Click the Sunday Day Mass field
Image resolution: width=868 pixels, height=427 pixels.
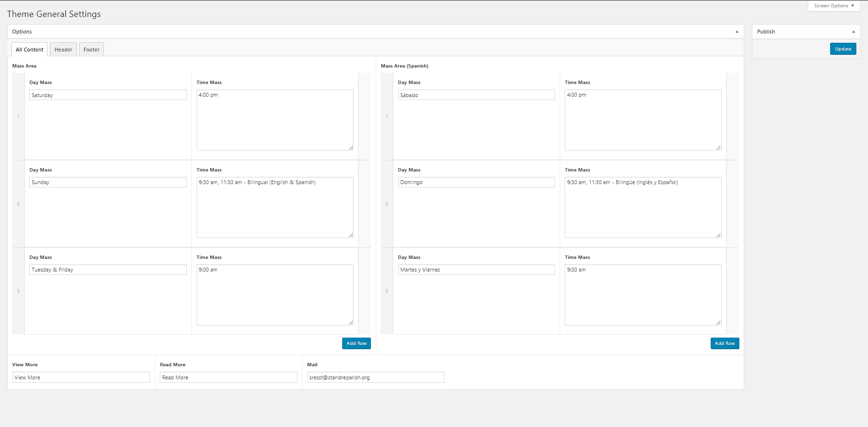coord(108,182)
